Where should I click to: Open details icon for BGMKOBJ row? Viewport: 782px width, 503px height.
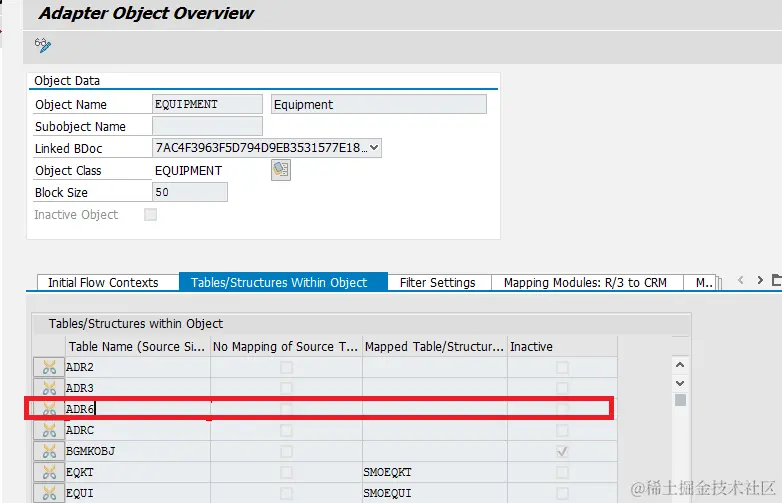coord(49,451)
